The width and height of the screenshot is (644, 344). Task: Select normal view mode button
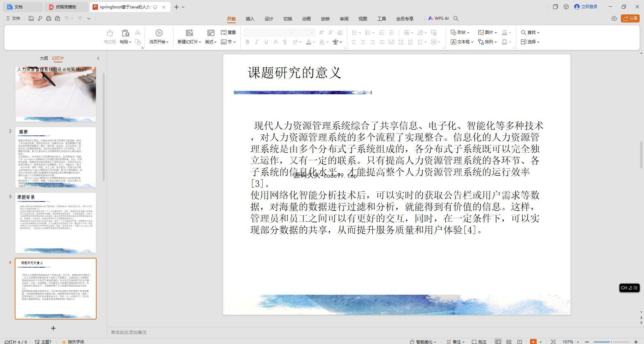coord(498,342)
